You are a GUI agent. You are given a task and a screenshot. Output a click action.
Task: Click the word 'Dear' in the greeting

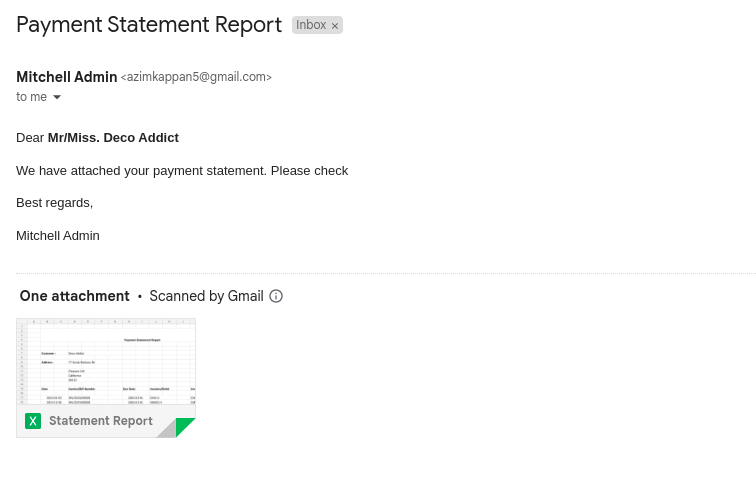[30, 138]
